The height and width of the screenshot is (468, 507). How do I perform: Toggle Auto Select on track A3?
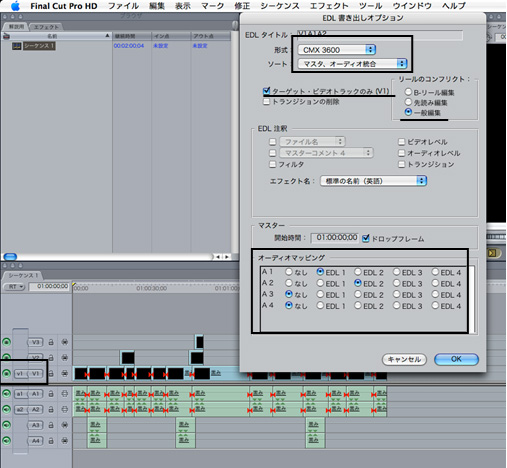point(65,425)
